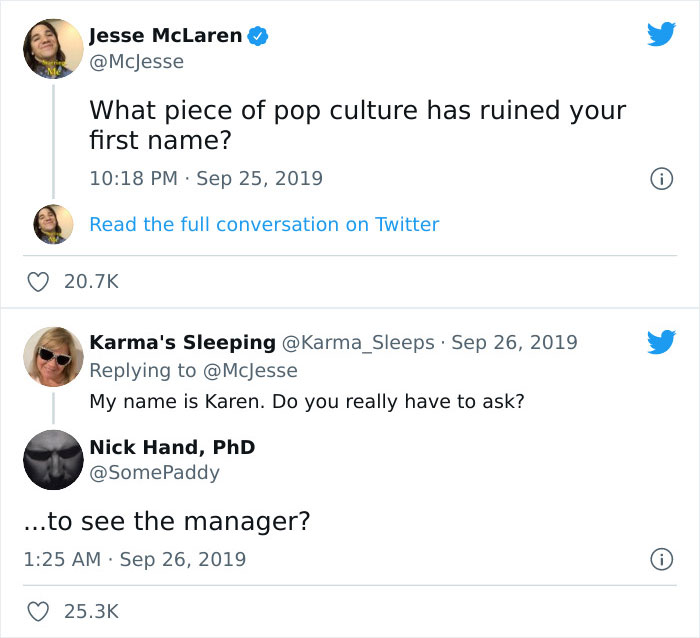Read the full conversation on Twitter

pos(264,224)
